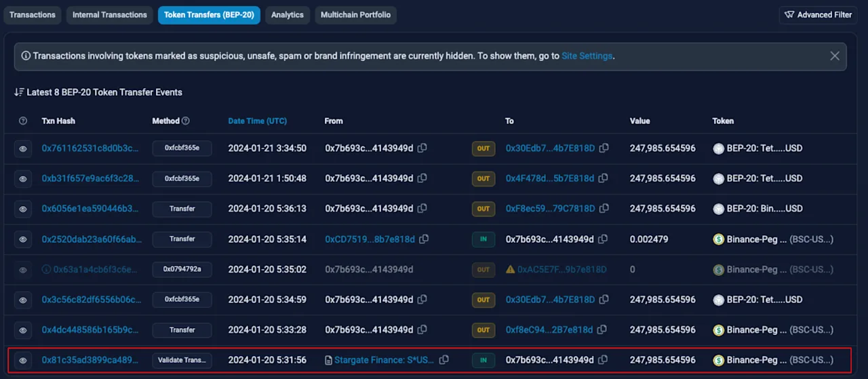Click 0x0794792a method badge
Image resolution: width=868 pixels, height=379 pixels.
pos(182,269)
